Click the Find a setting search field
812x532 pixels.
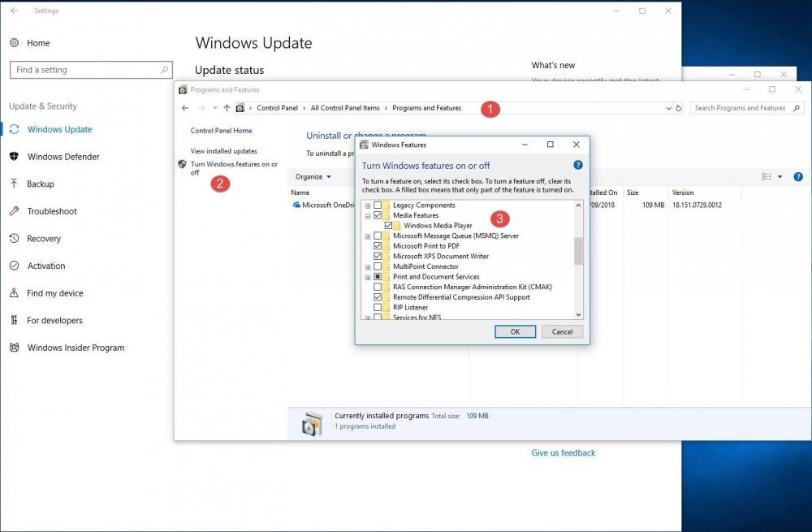91,70
